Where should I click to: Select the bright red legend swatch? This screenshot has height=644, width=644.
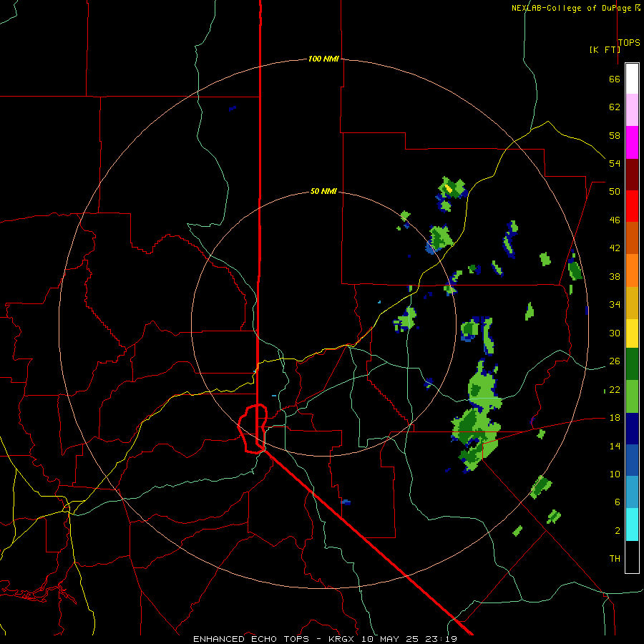(632, 206)
